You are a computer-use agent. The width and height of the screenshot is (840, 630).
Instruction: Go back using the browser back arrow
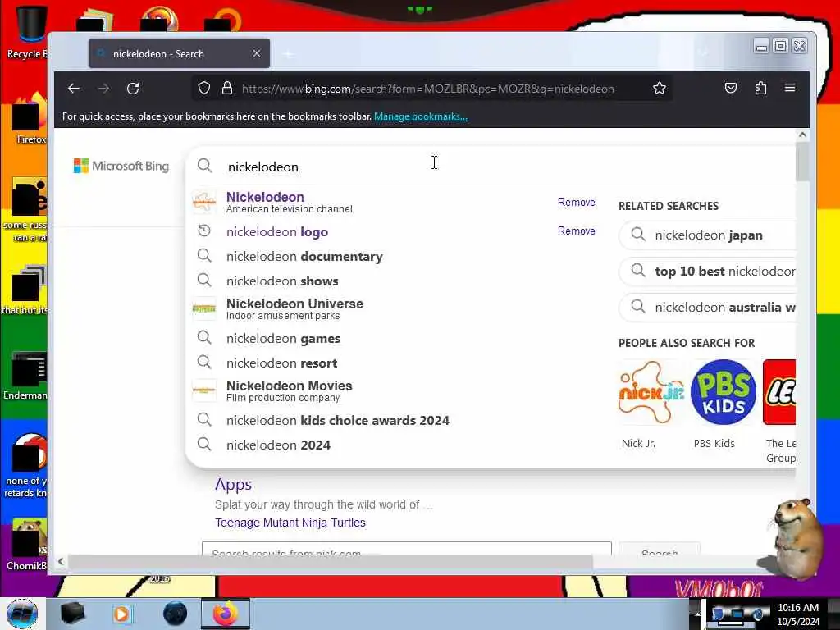point(74,89)
